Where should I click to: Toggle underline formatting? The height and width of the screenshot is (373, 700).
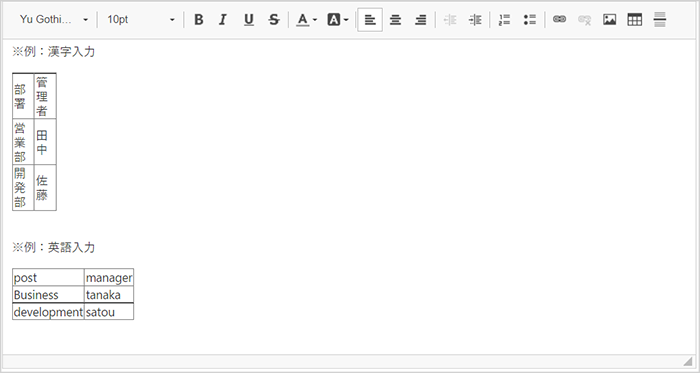coord(249,20)
